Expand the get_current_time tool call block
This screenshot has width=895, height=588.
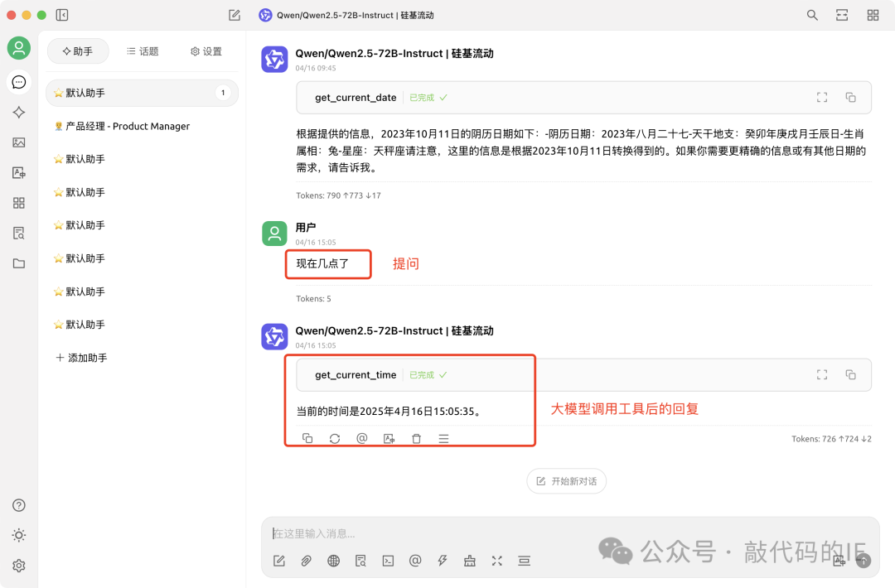(x=583, y=374)
